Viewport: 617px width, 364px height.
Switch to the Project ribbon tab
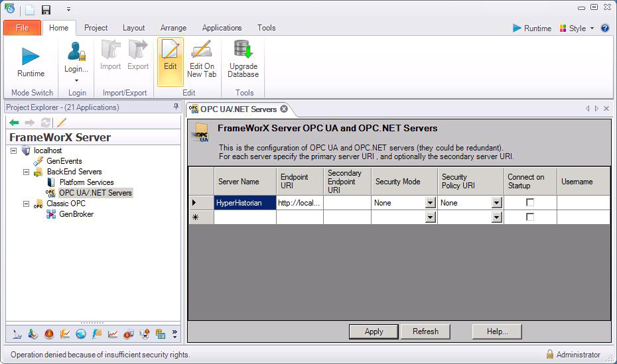pyautogui.click(x=96, y=28)
